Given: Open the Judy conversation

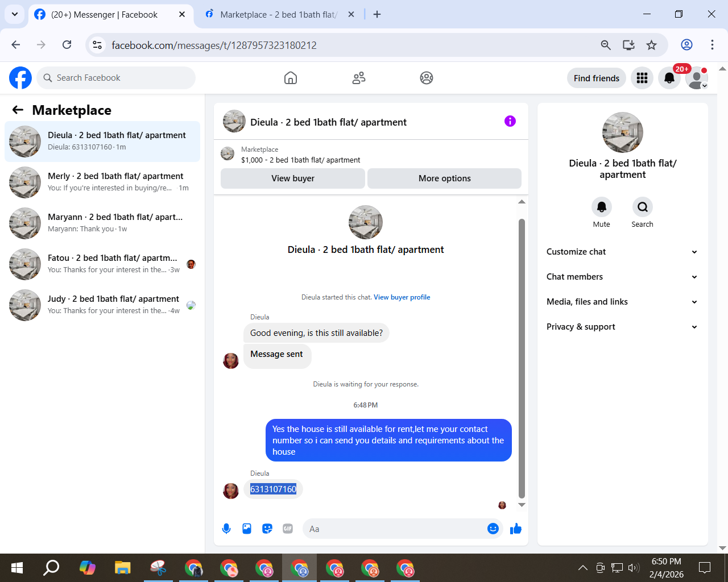Looking at the screenshot, I should (102, 305).
